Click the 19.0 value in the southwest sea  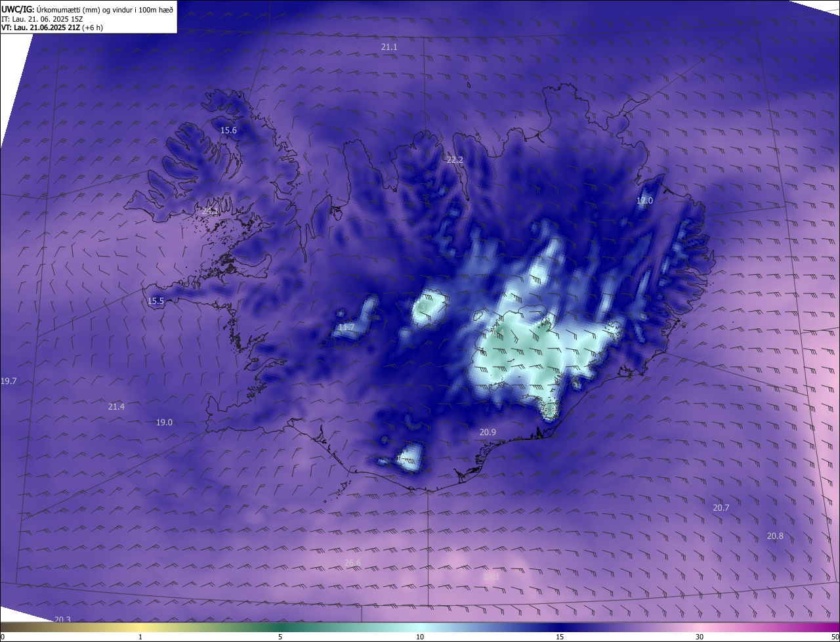tap(164, 423)
